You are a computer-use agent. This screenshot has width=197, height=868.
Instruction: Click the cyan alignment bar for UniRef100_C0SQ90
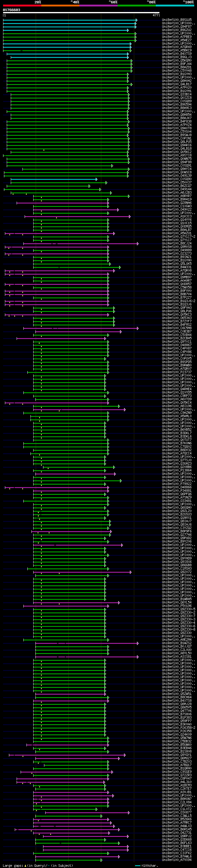(x=54, y=179)
